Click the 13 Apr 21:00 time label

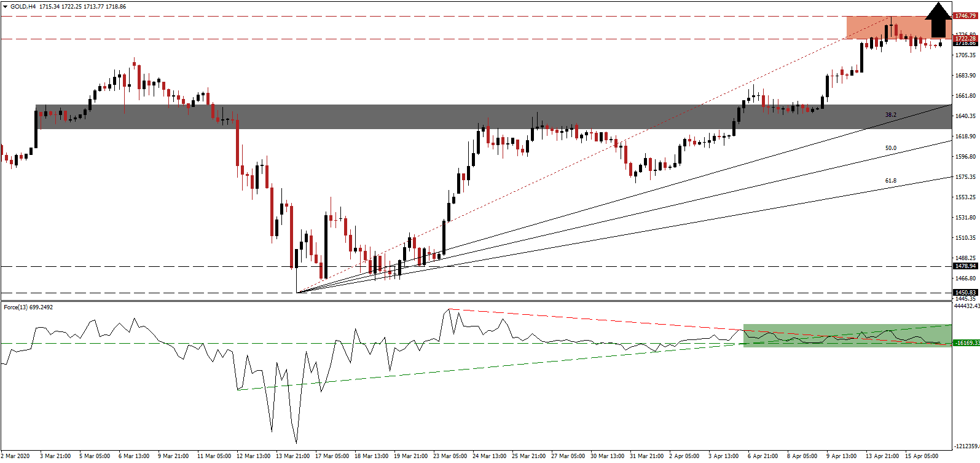pos(882,456)
